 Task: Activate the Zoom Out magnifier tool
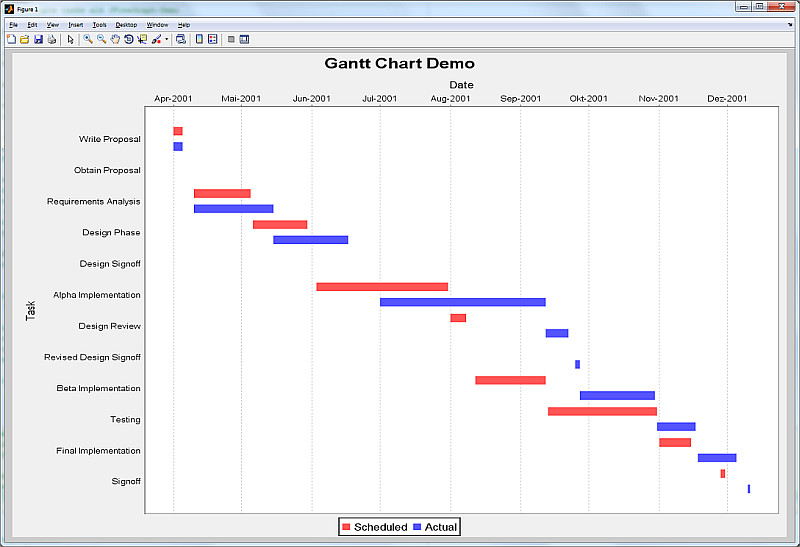pyautogui.click(x=102, y=39)
